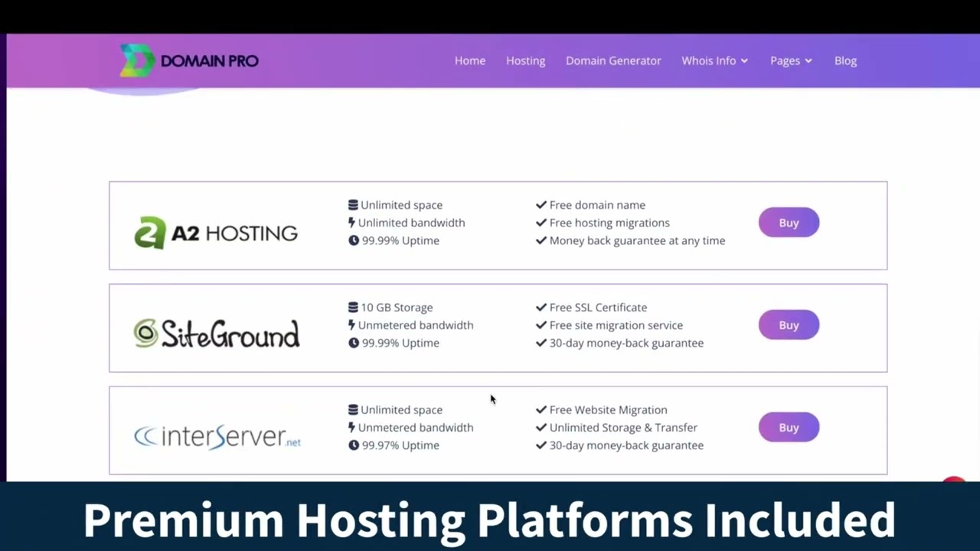980x551 pixels.
Task: Click the checkmark beside Money back guarantee at any time
Action: point(541,240)
